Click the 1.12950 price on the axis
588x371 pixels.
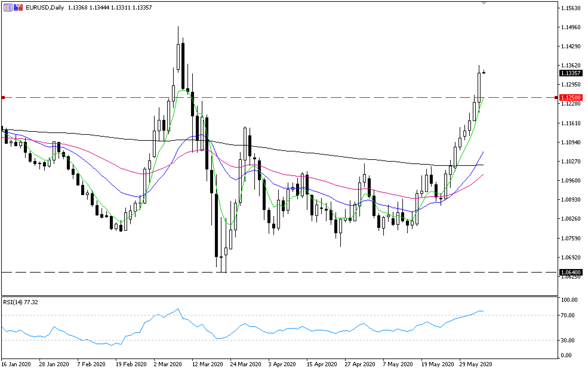571,84
